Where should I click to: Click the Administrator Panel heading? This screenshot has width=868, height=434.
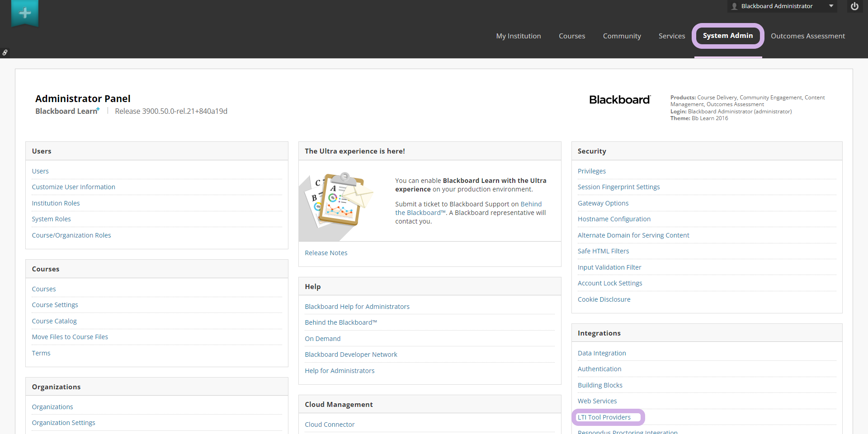click(x=83, y=99)
